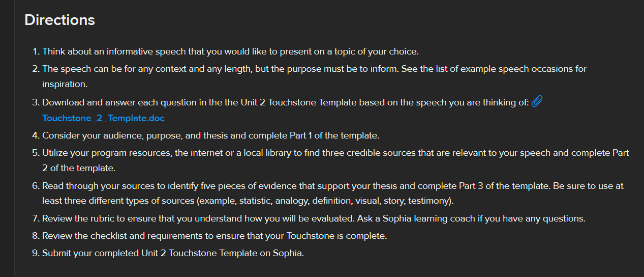The image size is (644, 277).
Task: Click step 6 about five pieces of evidence
Action: point(333,186)
